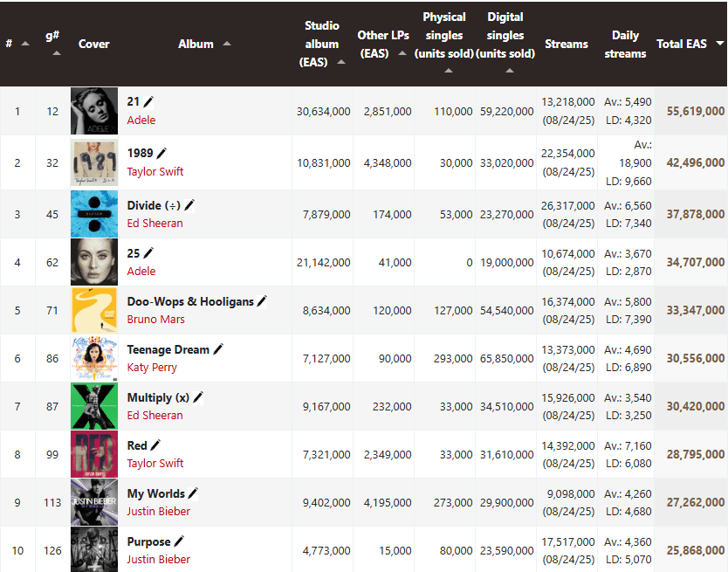The width and height of the screenshot is (728, 572).
Task: Click the pencil icon beside Purpose
Action: 179,541
